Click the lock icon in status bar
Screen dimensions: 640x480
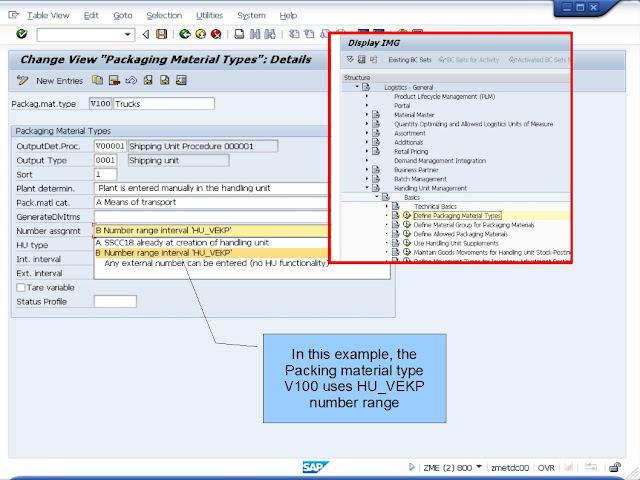pyautogui.click(x=615, y=467)
